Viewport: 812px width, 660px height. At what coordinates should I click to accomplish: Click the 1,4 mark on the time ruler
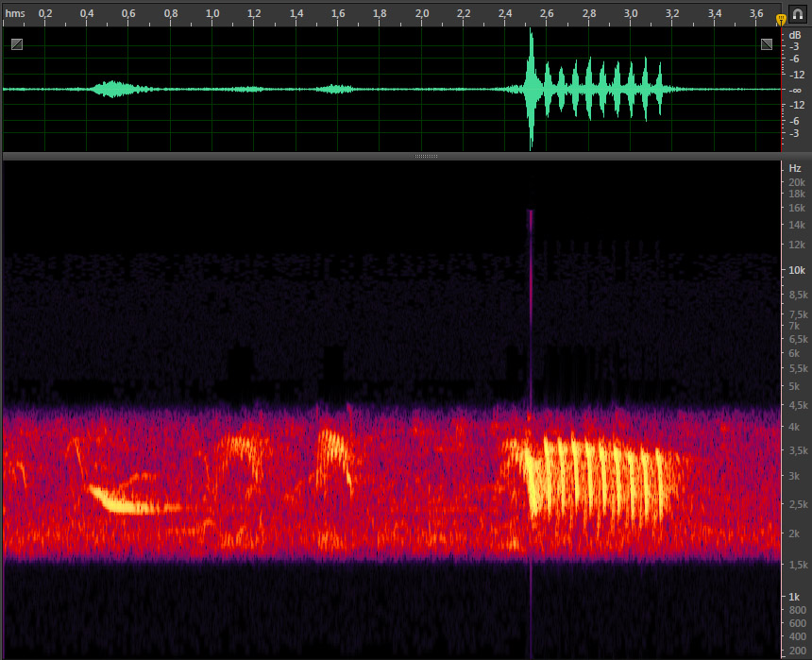coord(296,13)
